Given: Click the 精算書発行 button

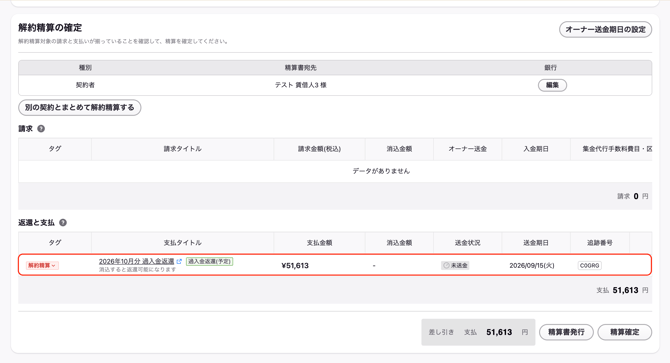Looking at the screenshot, I should pyautogui.click(x=566, y=332).
